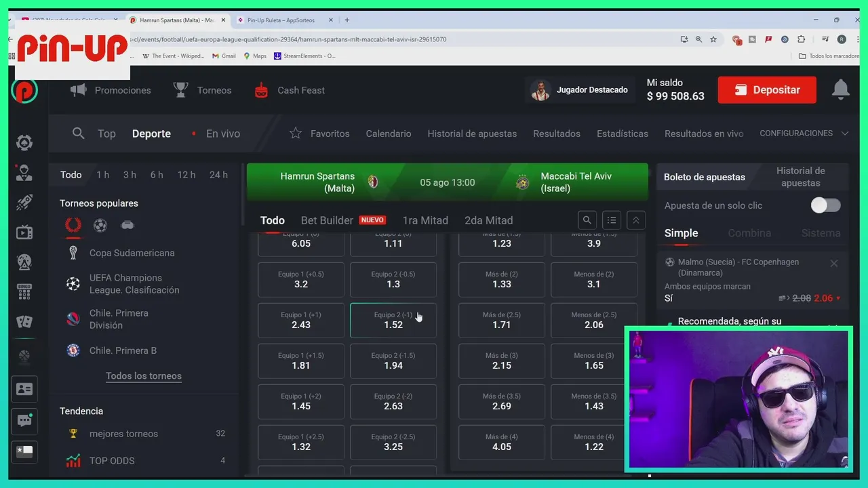868x488 pixels.
Task: Open playing cards icon in left sidebar
Action: coord(24,322)
